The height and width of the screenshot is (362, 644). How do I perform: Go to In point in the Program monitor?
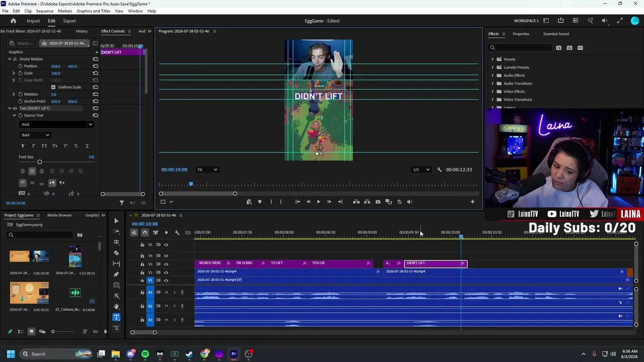(297, 202)
